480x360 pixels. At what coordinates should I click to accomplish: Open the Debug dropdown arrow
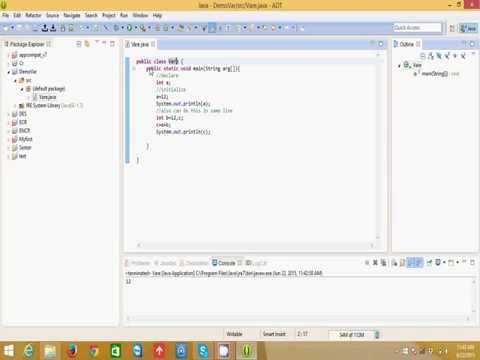pyautogui.click(x=122, y=28)
